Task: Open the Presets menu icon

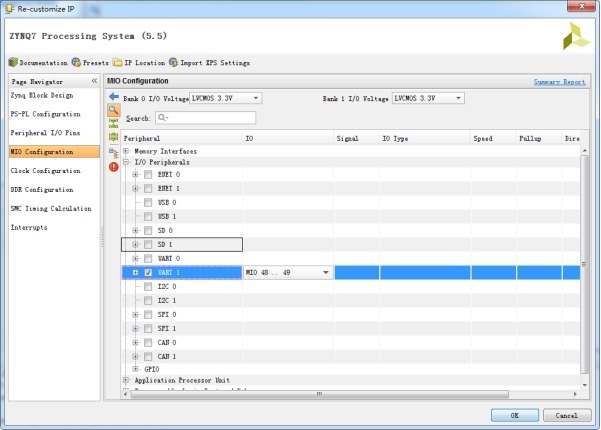Action: coord(76,62)
